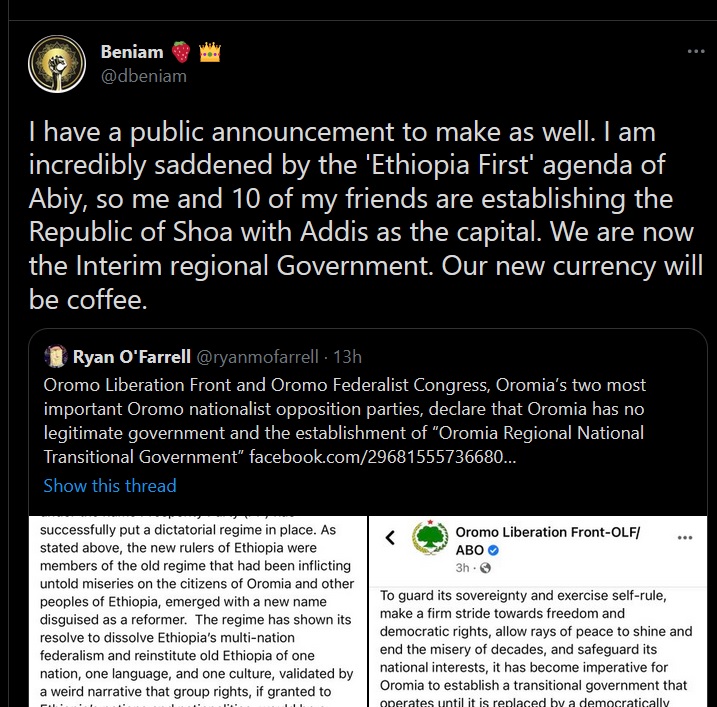Viewport: 717px width, 707px height.
Task: Click the back chevron in Facebook screenshot
Action: pos(391,538)
